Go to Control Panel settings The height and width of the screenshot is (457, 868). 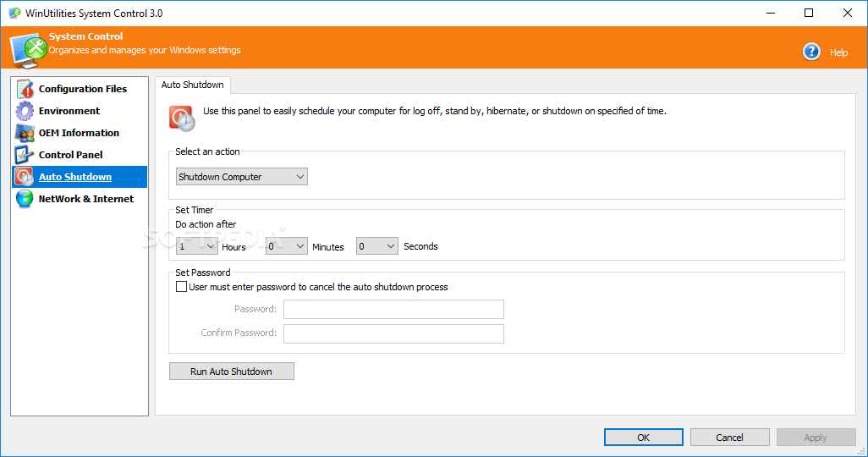[x=80, y=155]
